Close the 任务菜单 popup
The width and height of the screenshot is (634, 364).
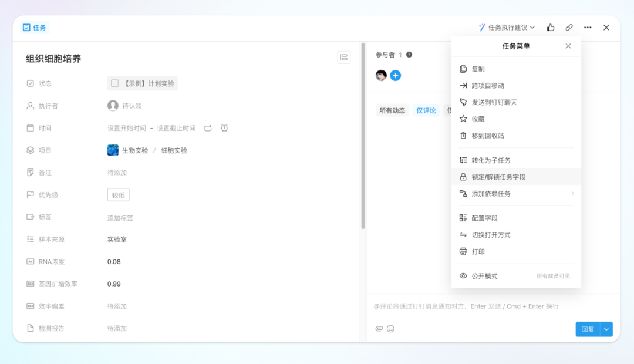[x=568, y=46]
